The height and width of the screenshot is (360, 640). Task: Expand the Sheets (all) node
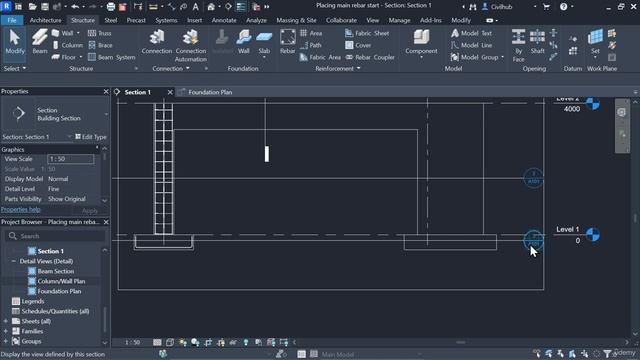(6, 321)
